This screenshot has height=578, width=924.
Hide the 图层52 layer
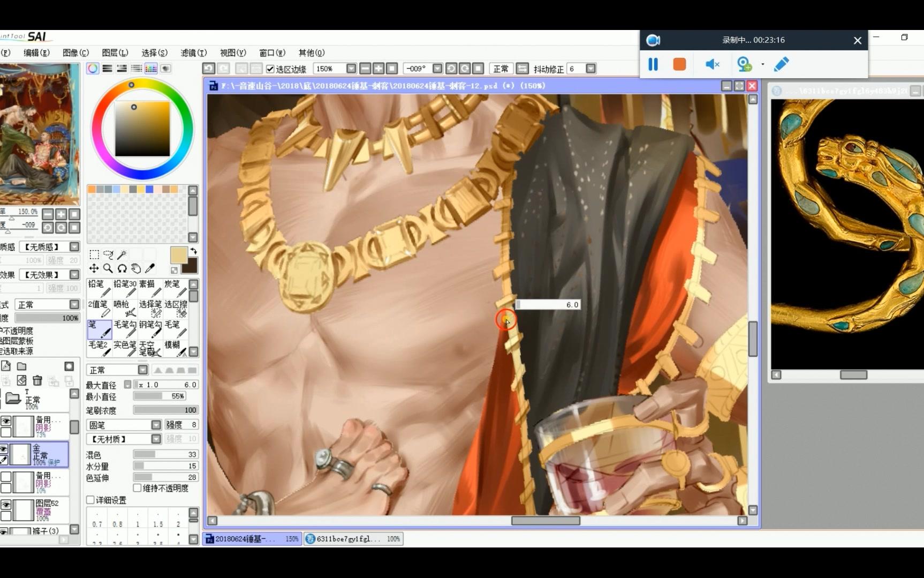[x=6, y=505]
